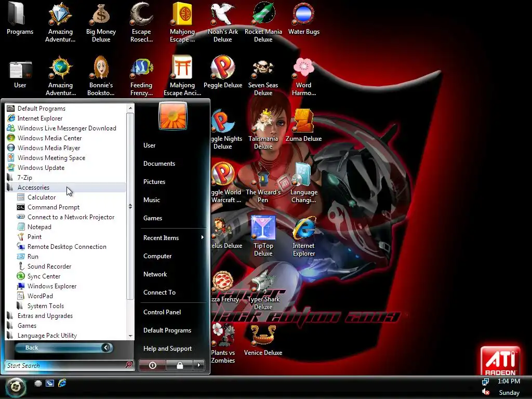Launch Mahjong Escape Ancient desktop icon

182,76
